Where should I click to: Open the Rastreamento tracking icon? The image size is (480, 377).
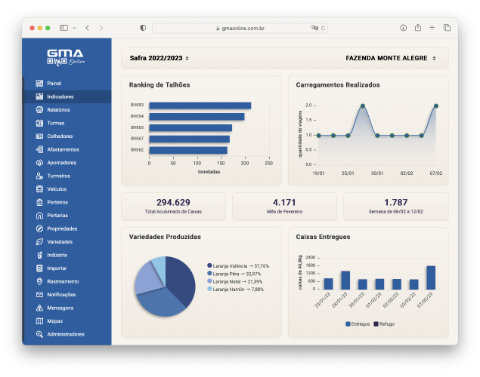click(39, 281)
